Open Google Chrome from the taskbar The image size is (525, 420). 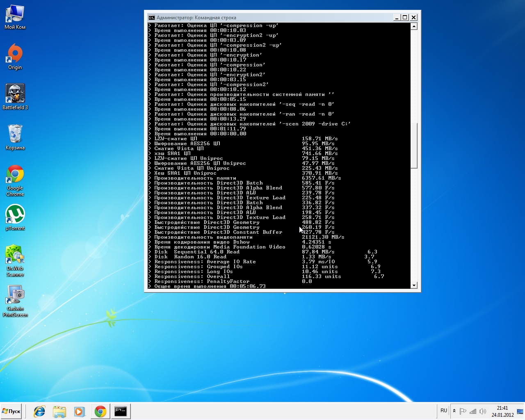pos(100,411)
